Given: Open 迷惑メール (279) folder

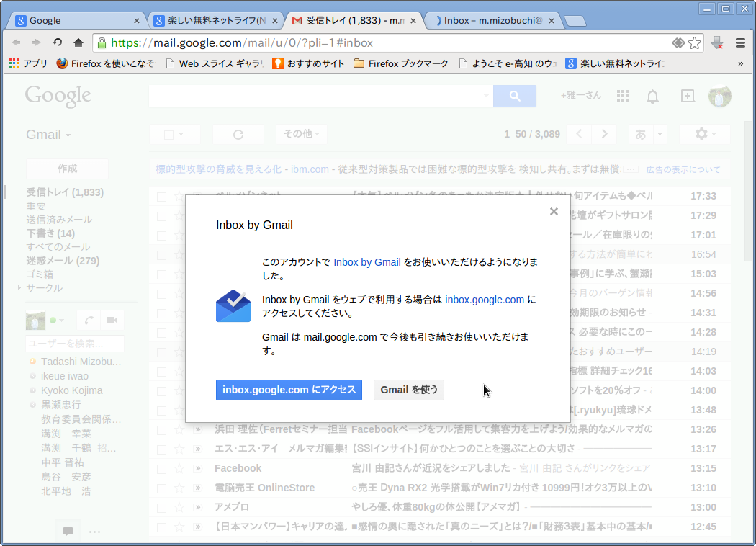Looking at the screenshot, I should tap(63, 261).
